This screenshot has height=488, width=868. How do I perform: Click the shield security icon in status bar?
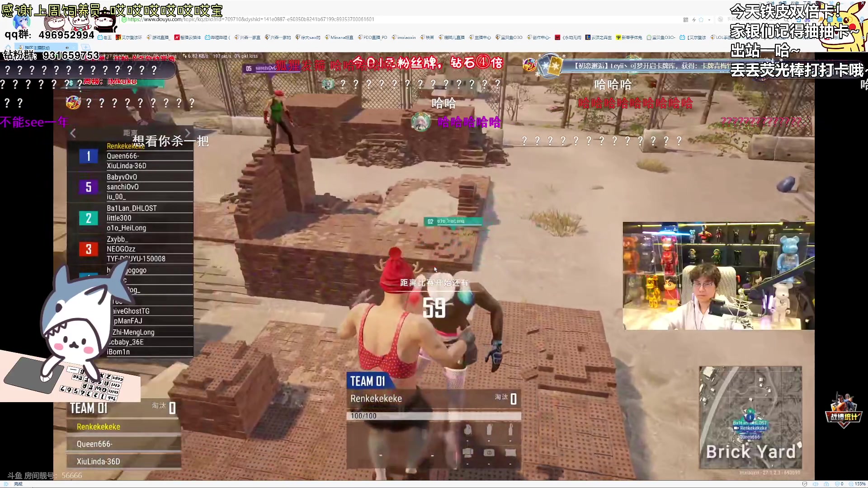805,484
